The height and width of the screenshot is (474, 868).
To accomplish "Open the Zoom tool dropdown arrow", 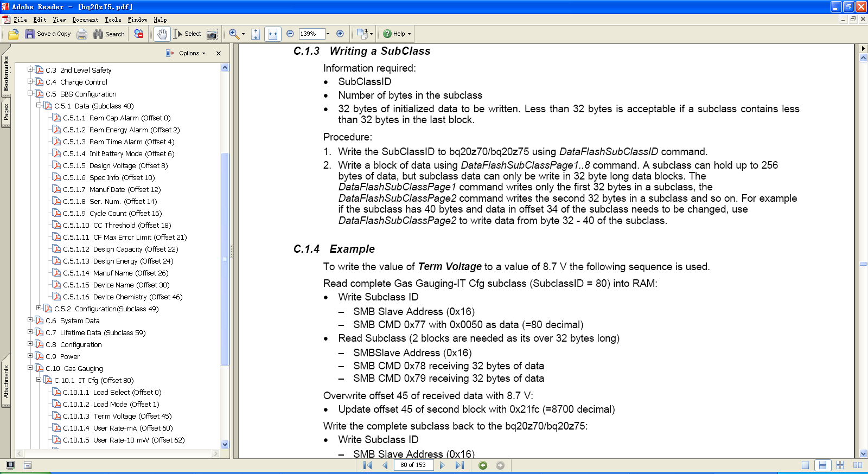I will coord(243,34).
